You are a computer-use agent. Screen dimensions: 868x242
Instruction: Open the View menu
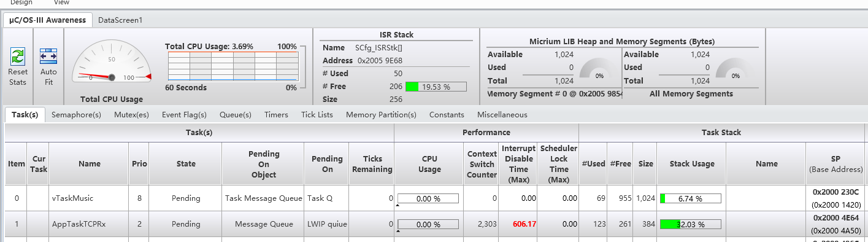point(61,3)
